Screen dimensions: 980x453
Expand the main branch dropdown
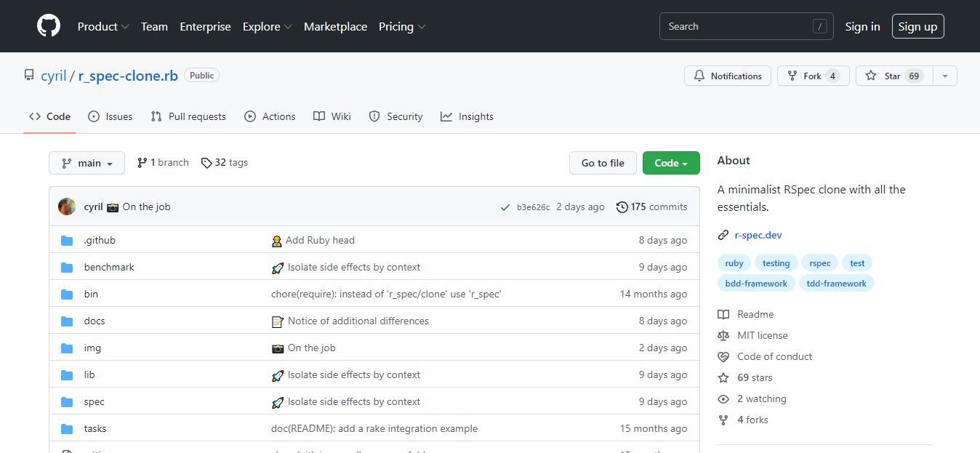tap(87, 164)
